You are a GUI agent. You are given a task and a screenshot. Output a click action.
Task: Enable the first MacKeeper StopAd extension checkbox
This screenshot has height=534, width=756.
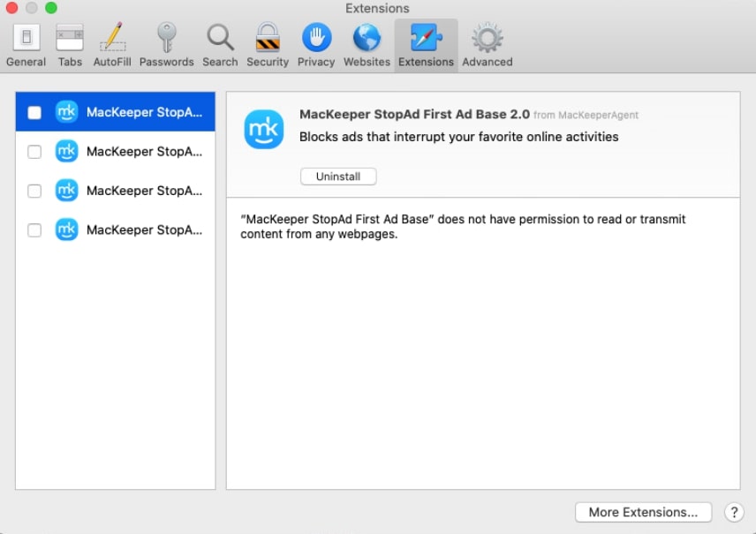[x=34, y=112]
